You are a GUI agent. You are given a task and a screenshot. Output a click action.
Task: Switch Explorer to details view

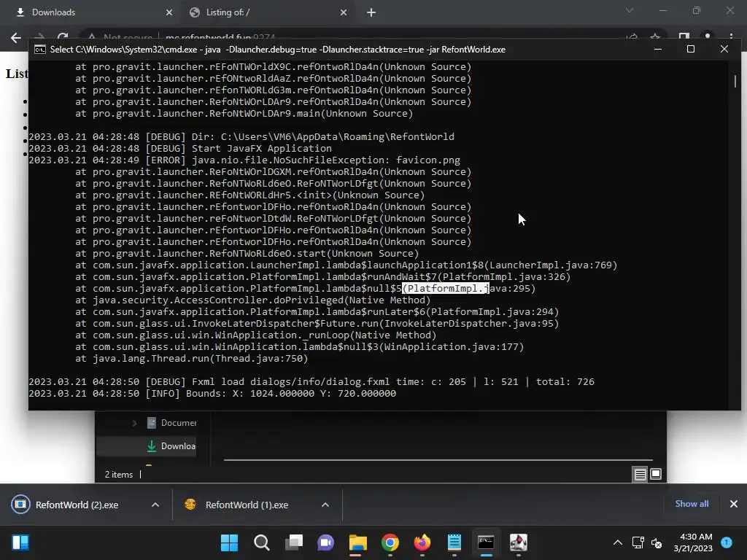640,474
